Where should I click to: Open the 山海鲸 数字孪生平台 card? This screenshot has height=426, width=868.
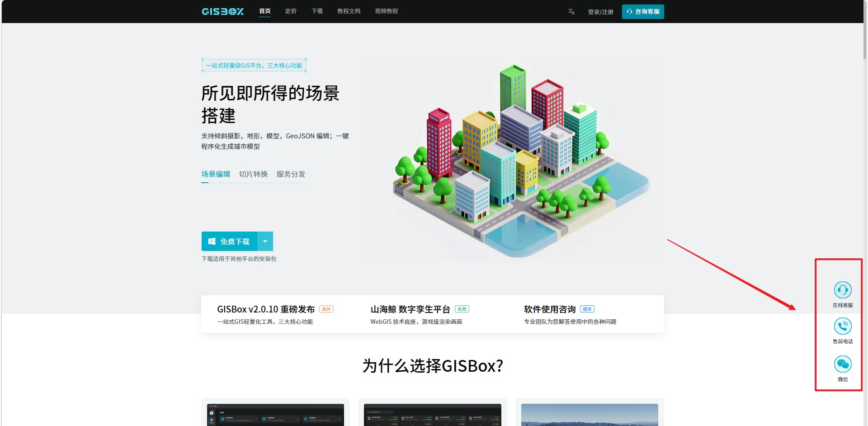click(410, 309)
